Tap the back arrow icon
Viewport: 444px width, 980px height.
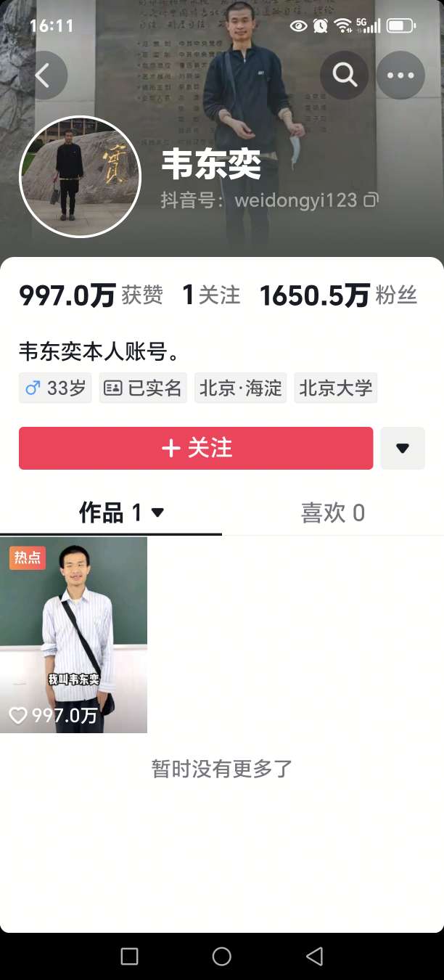click(x=43, y=75)
